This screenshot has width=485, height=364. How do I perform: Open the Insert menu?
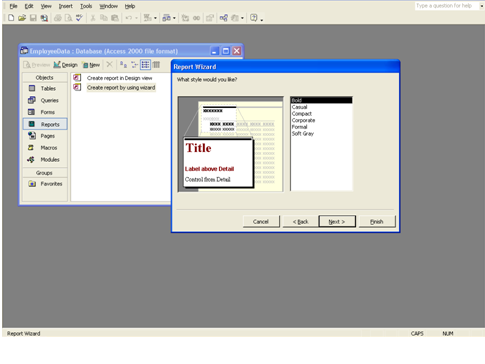tap(65, 6)
